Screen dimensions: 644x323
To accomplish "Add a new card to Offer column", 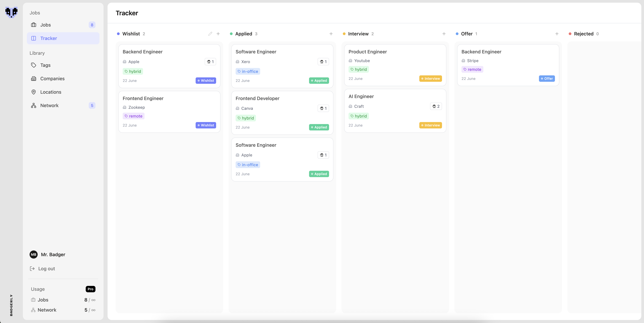I will pos(557,34).
